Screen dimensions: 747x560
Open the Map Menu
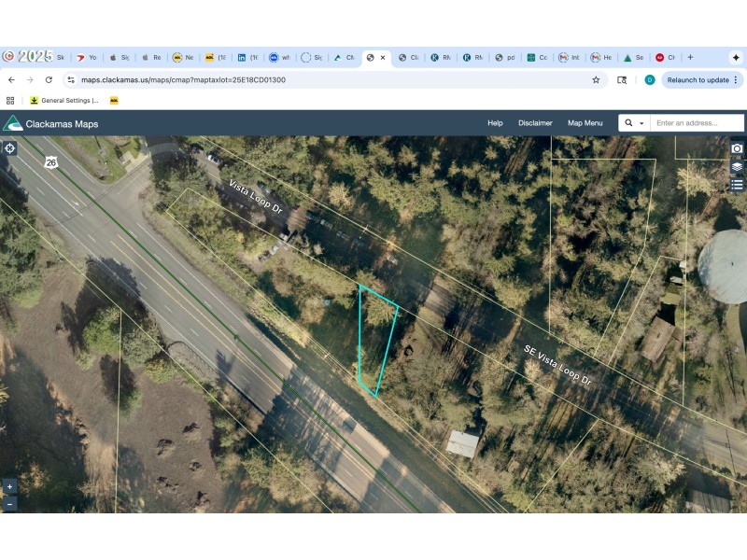point(585,122)
